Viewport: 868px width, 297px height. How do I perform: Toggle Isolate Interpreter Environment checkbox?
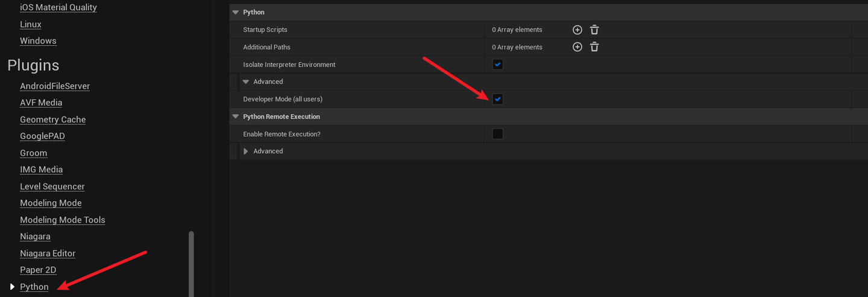pos(497,65)
